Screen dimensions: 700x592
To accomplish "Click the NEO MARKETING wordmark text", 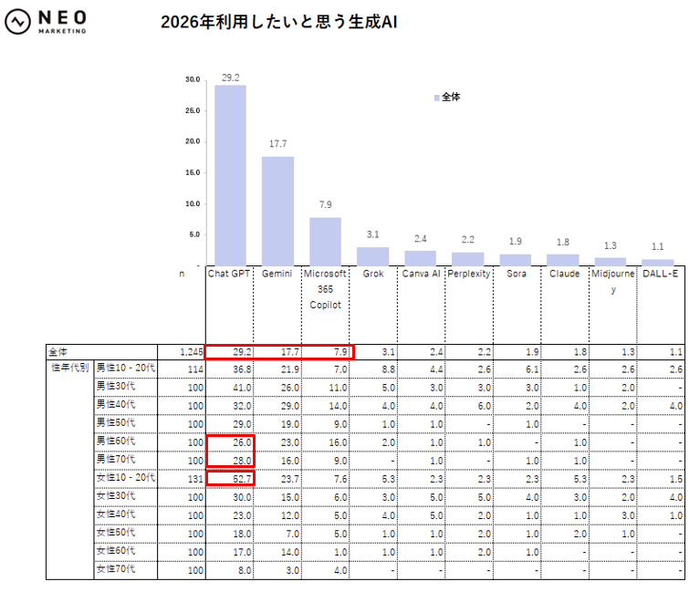I will [x=62, y=22].
